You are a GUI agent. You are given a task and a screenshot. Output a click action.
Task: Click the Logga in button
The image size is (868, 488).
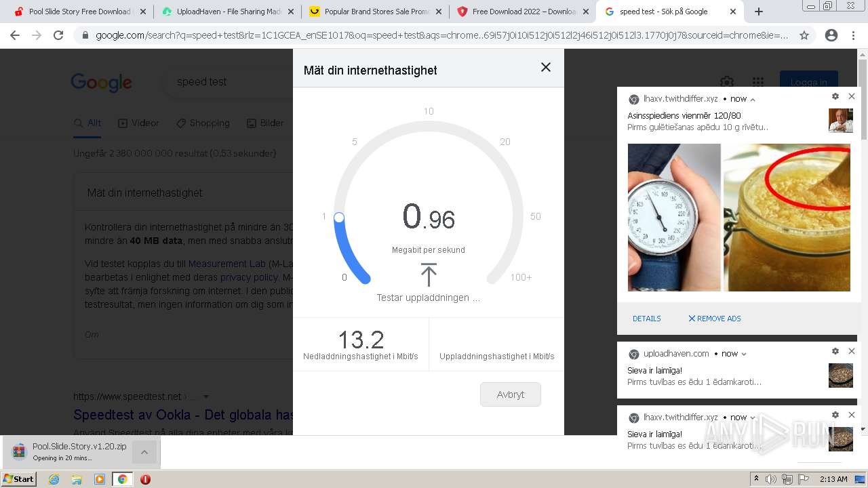808,82
